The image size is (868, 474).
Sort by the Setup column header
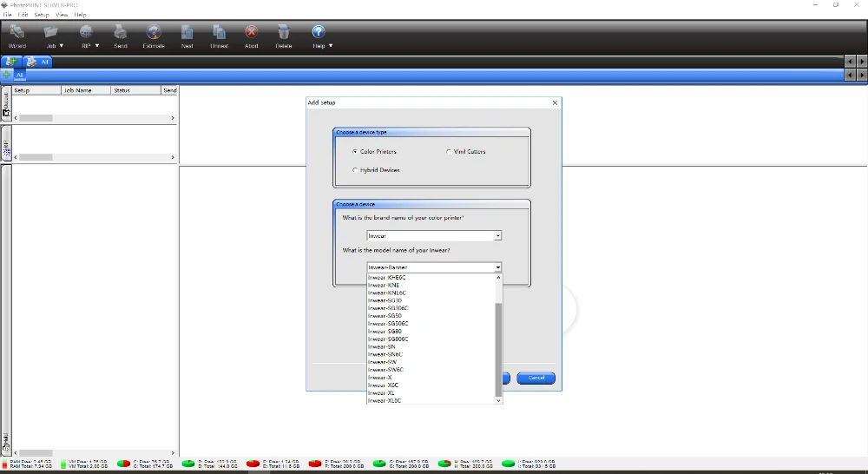click(x=36, y=90)
